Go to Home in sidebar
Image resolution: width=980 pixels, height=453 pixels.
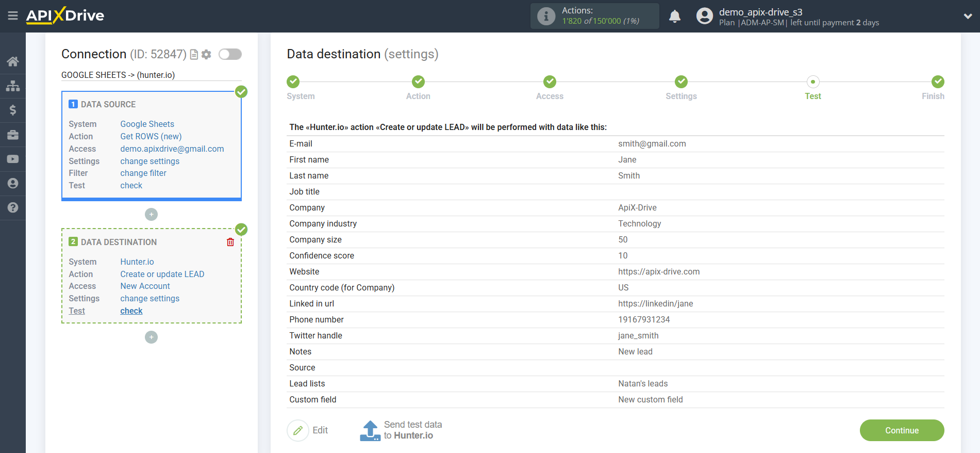(x=13, y=61)
